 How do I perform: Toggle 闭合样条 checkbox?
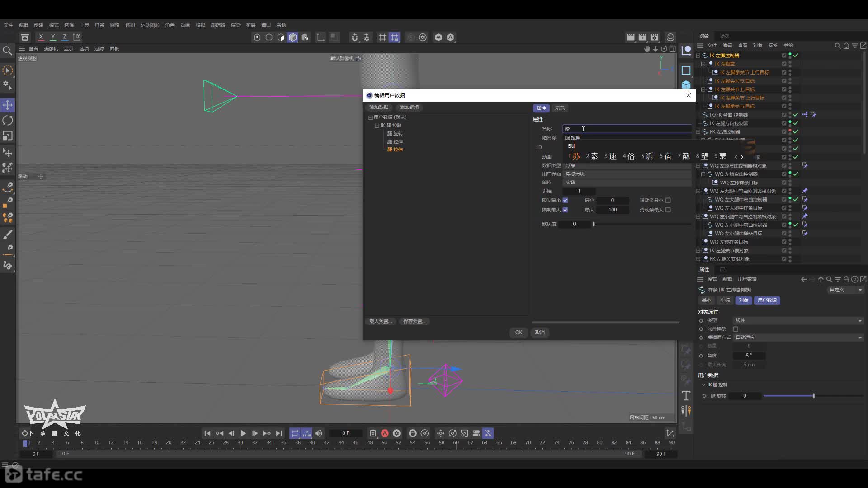(x=736, y=329)
